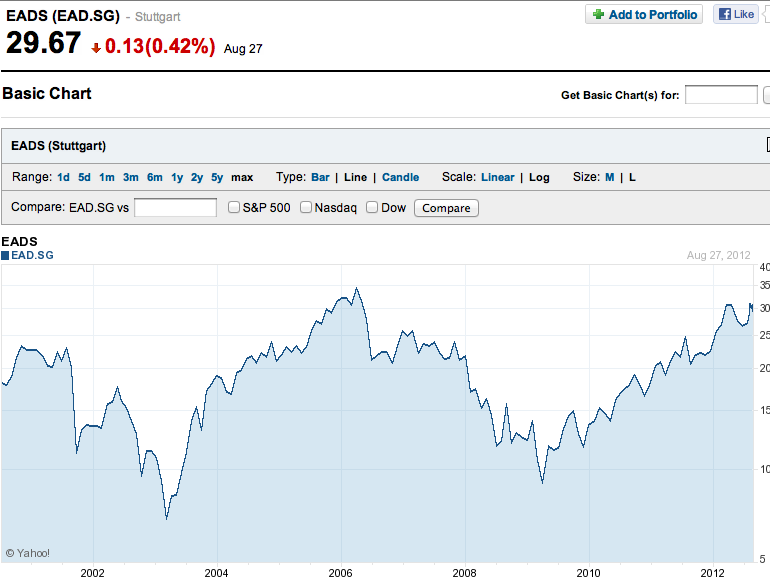Click the Stuttgart exchange label
The image size is (770, 579).
158,17
